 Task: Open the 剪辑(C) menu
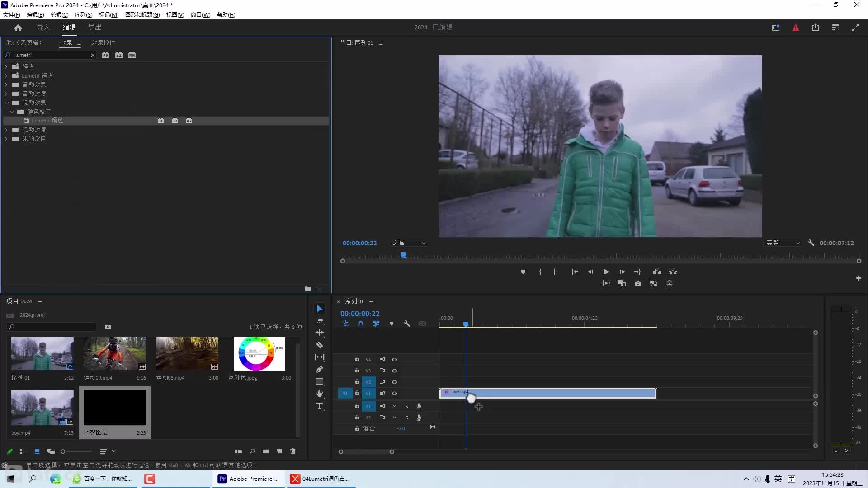pos(59,14)
